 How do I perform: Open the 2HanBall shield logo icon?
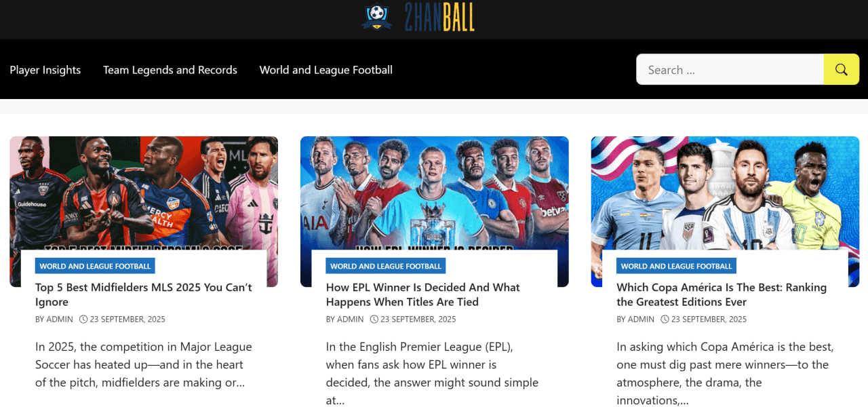click(x=376, y=17)
